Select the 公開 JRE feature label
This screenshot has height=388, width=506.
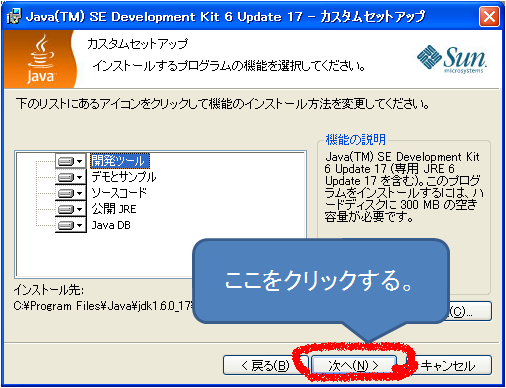(x=114, y=209)
